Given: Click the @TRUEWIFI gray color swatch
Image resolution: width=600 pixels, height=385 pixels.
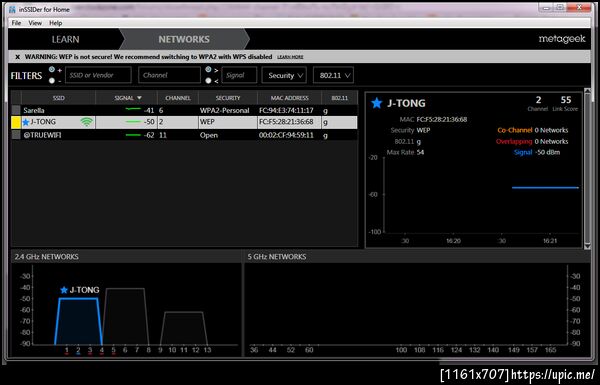Looking at the screenshot, I should coord(16,135).
